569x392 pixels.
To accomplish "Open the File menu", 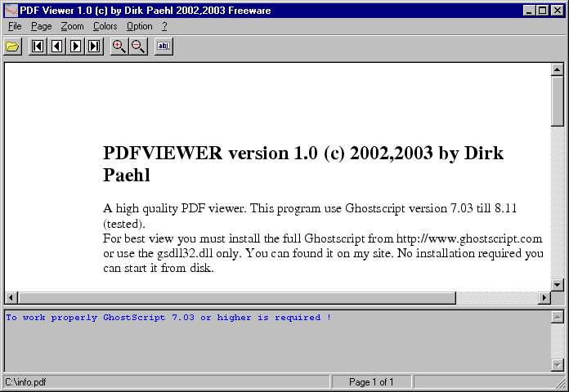I will 15,26.
